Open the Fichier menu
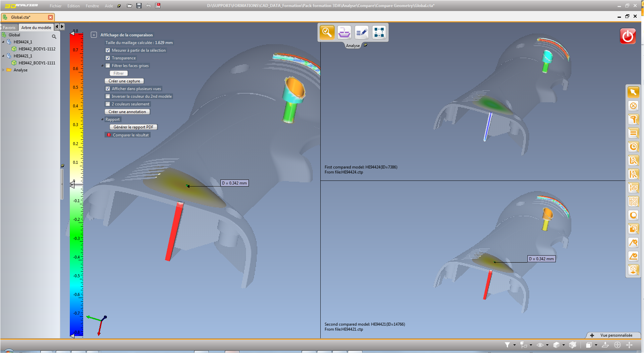Image resolution: width=644 pixels, height=353 pixels. pyautogui.click(x=55, y=6)
